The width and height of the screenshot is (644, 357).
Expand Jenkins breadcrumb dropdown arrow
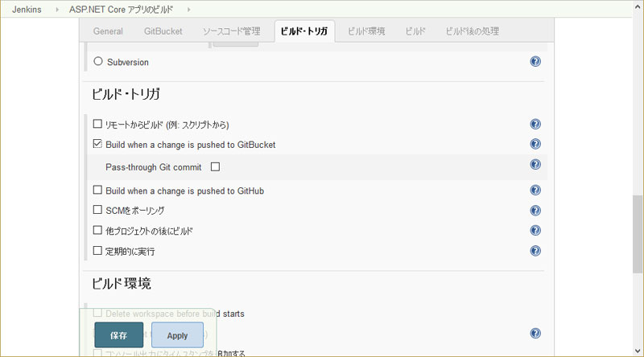[x=57, y=10]
